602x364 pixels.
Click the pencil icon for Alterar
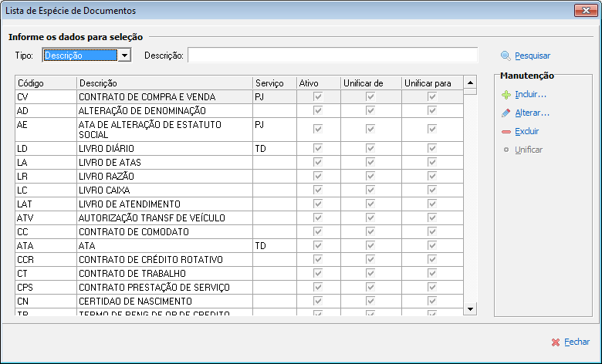click(506, 113)
